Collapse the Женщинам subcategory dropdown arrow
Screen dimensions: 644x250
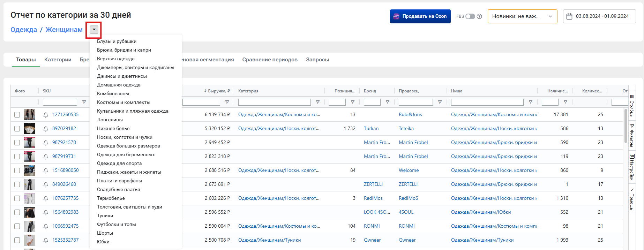(94, 30)
